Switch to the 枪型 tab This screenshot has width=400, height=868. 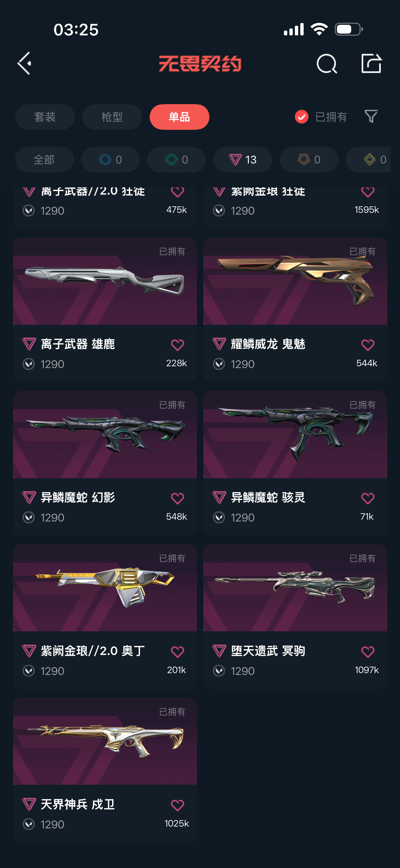point(112,117)
